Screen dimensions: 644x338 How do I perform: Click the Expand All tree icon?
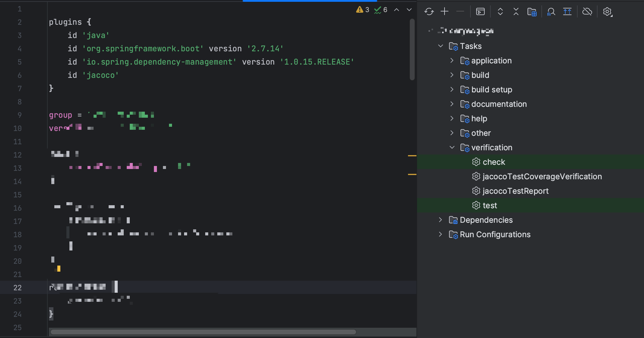pos(500,11)
